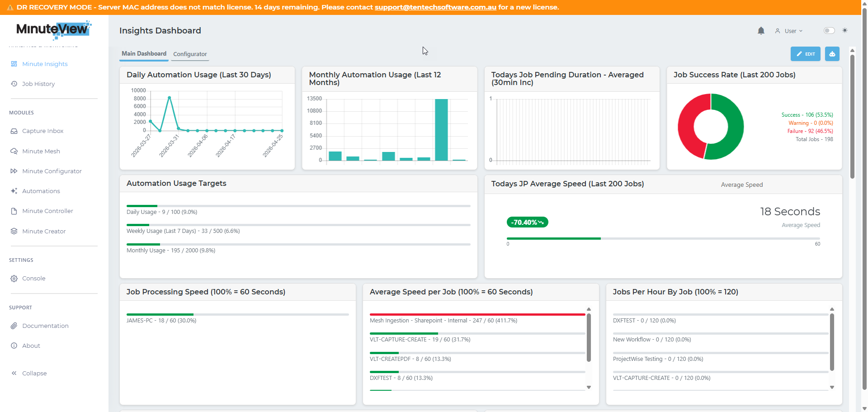Toggle the dark mode switch

[829, 31]
